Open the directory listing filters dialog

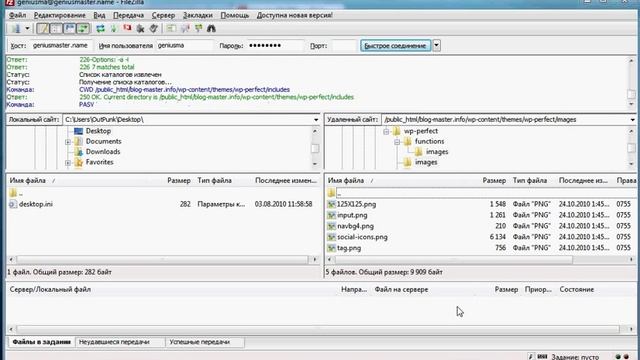(x=171, y=29)
